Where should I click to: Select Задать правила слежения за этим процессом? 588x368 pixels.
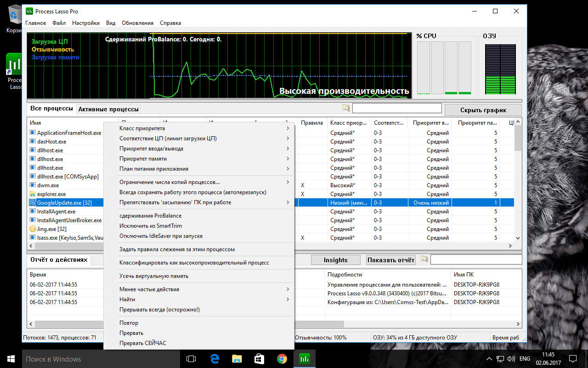pyautogui.click(x=199, y=249)
